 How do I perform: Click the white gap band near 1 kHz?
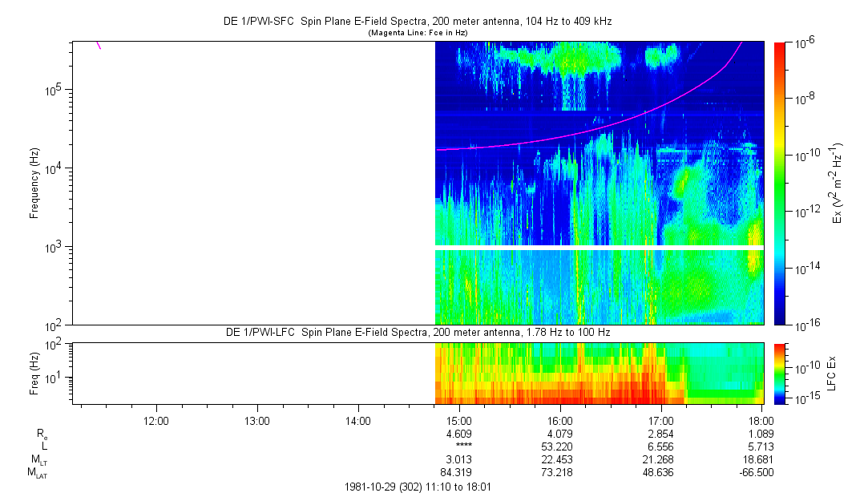[600, 248]
